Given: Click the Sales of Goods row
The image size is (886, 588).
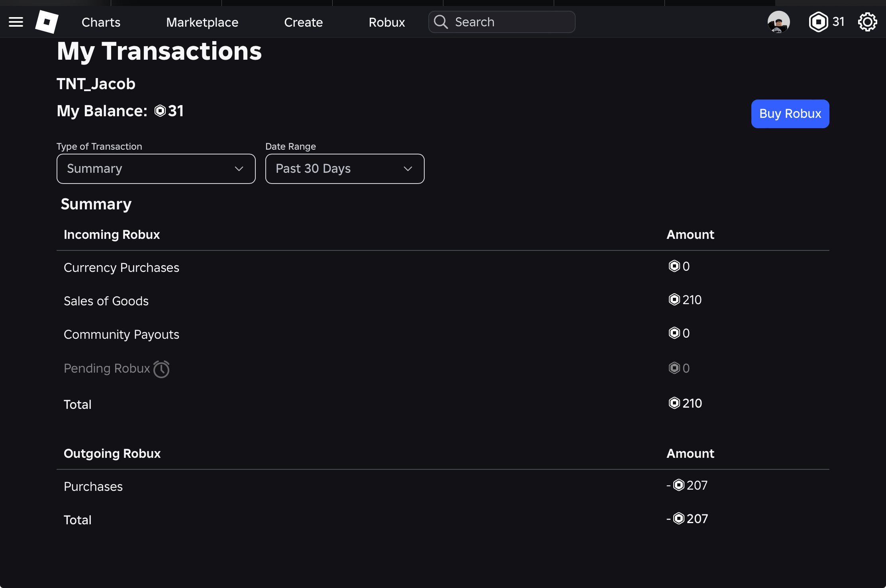Looking at the screenshot, I should tap(443, 301).
